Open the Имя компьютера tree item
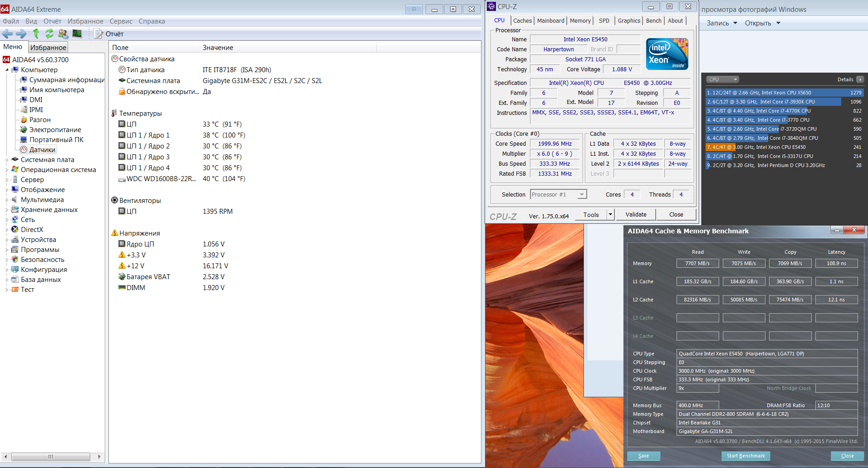Screen dimensions: 868x468 tap(57, 90)
